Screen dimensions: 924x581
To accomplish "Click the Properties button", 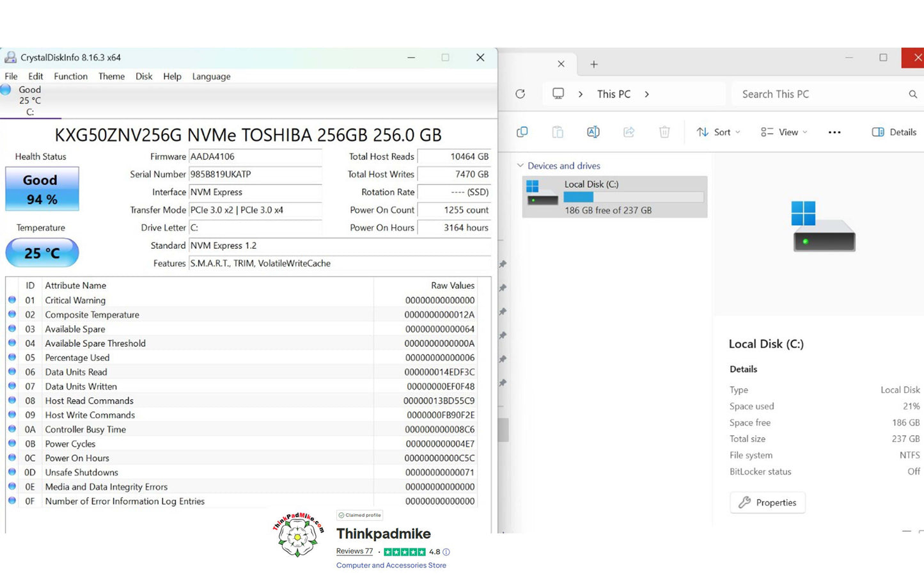I will (767, 502).
